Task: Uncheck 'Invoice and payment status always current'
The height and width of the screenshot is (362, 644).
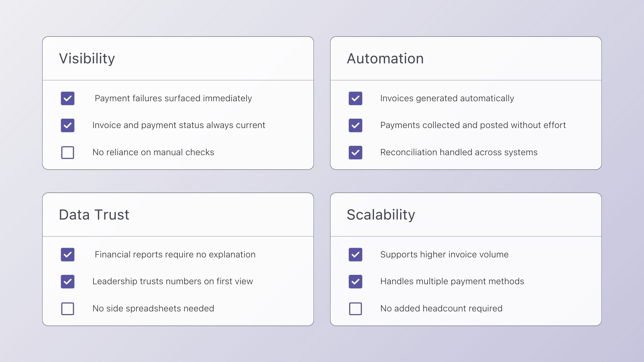Action: click(x=67, y=125)
